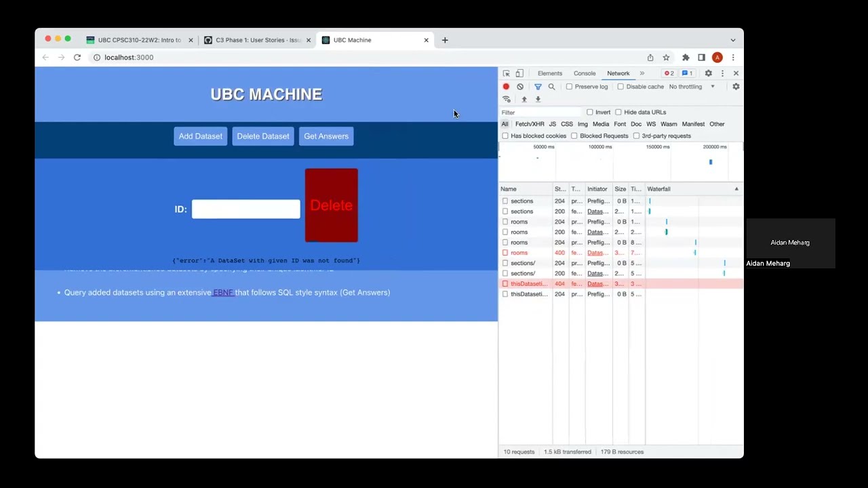This screenshot has height=488, width=868.
Task: Switch to C3 Phase 1 User Stories tab
Action: click(258, 40)
